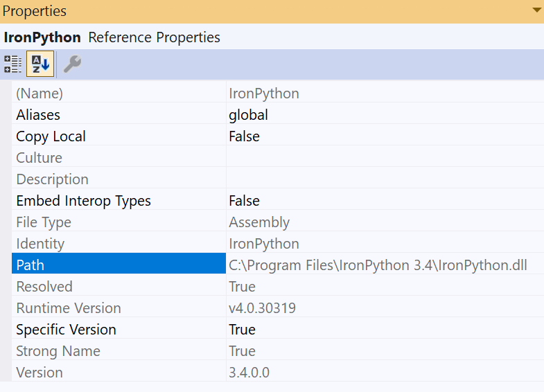Click the IronPython.dll path value
The width and height of the screenshot is (544, 392).
[x=378, y=265]
